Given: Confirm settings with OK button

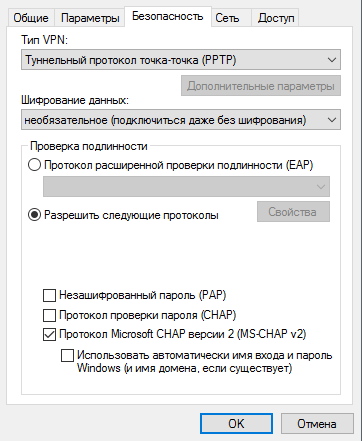Looking at the screenshot, I should click(236, 424).
